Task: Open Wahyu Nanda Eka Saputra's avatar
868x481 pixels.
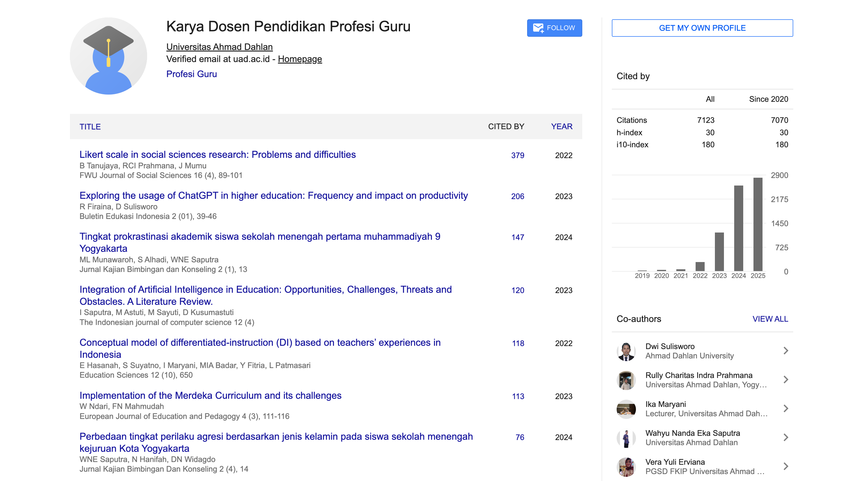Action: coord(626,438)
